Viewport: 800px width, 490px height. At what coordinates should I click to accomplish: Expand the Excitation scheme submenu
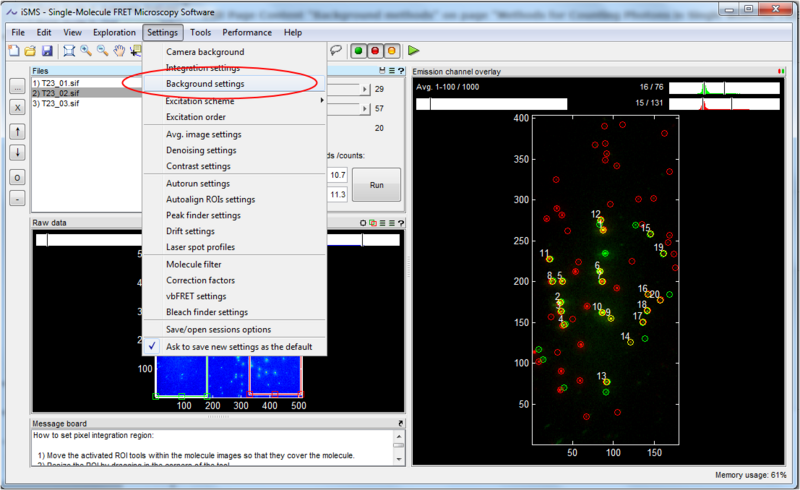(x=230, y=101)
